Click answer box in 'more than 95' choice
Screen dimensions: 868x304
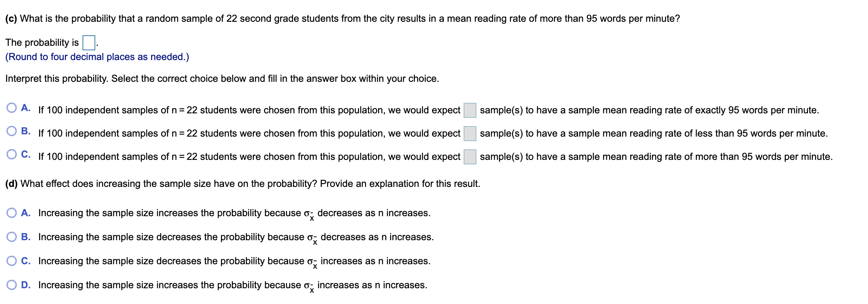pos(470,157)
